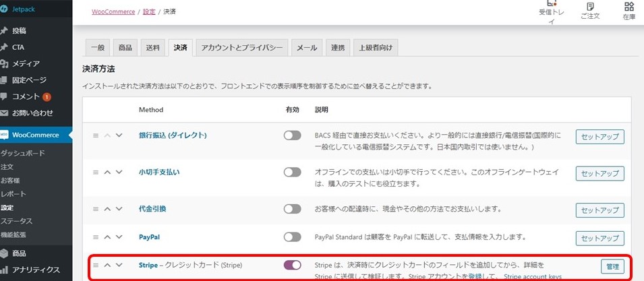The width and height of the screenshot is (644, 281).
Task: Switch to the メール settings tab
Action: 307,48
